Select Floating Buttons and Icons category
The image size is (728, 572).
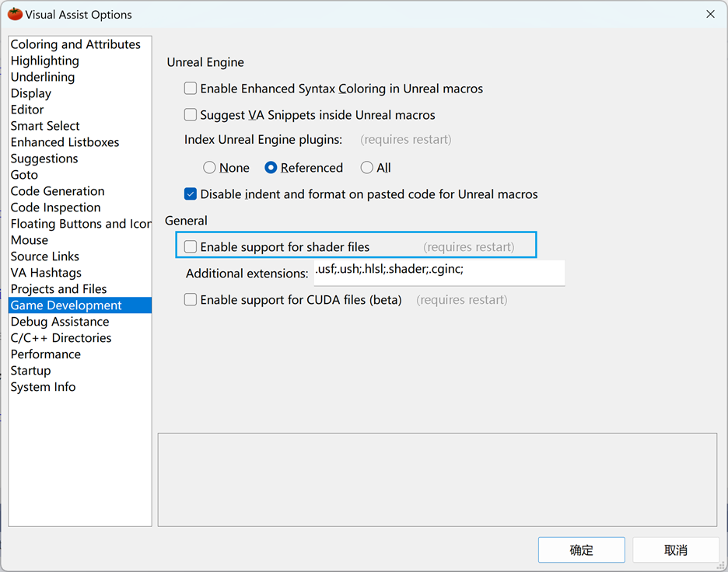coord(81,224)
